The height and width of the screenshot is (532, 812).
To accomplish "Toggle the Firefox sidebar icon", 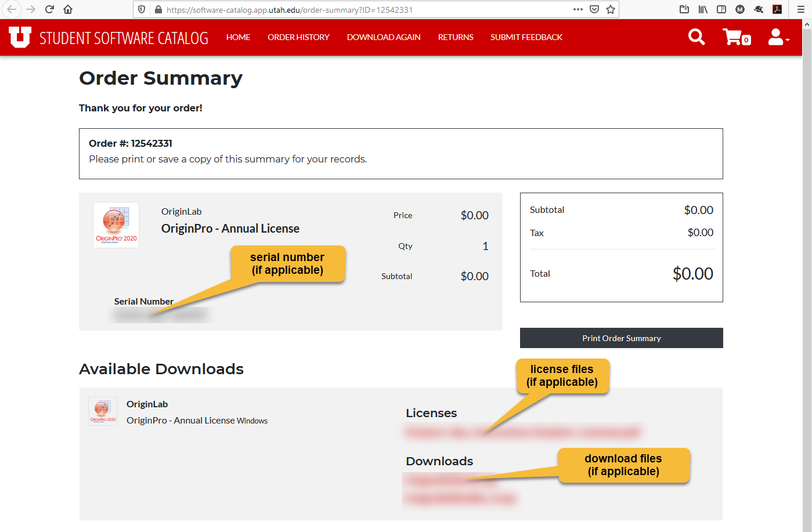I will pyautogui.click(x=721, y=9).
